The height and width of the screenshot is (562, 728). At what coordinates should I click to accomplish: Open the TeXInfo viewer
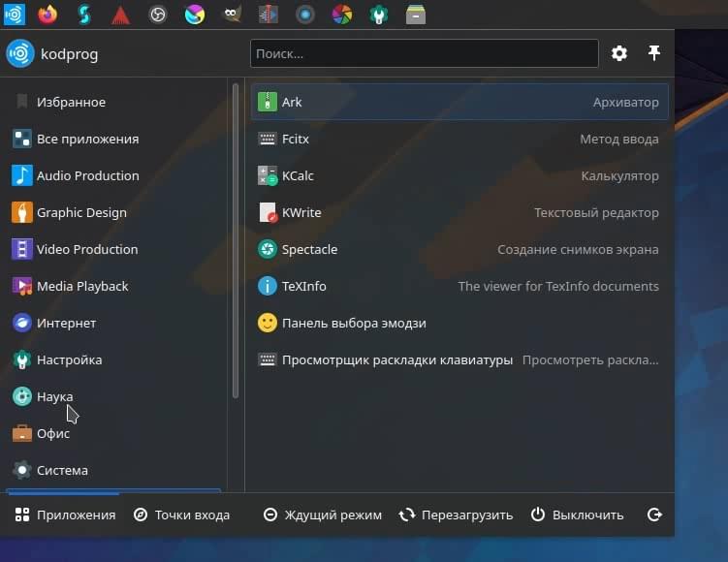point(459,286)
